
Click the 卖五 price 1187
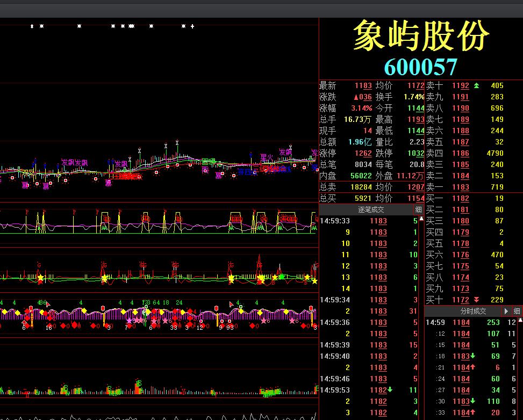click(x=461, y=142)
